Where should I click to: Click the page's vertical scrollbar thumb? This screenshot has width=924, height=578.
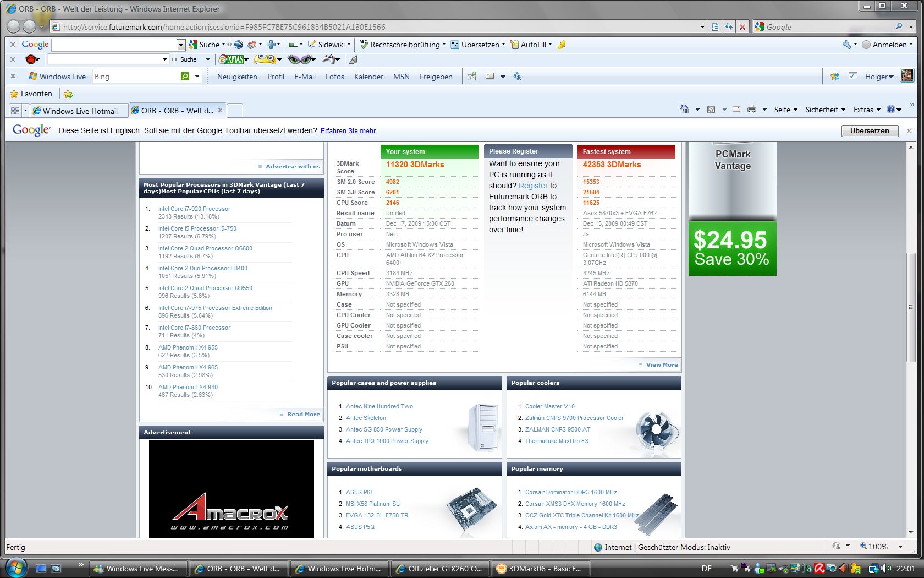910,307
